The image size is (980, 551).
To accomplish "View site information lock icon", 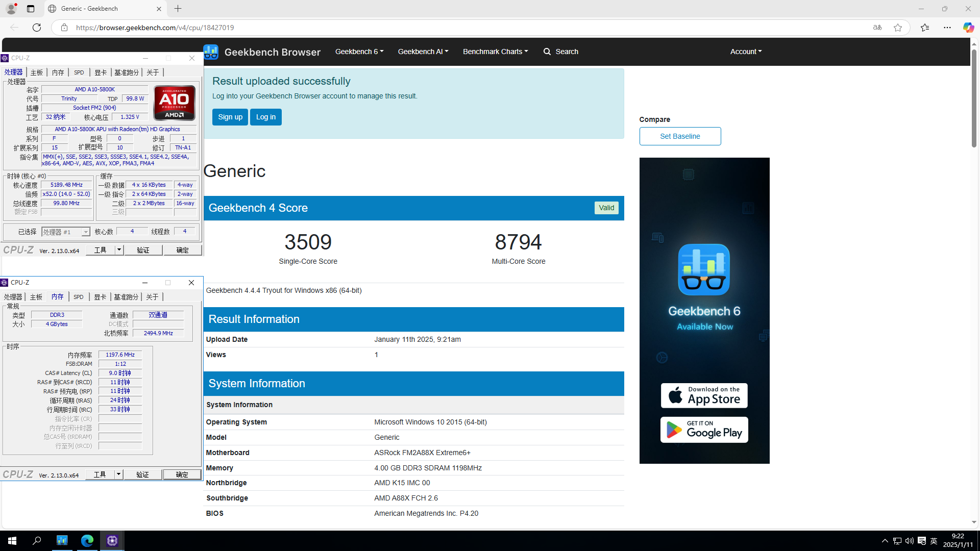I will (x=64, y=28).
